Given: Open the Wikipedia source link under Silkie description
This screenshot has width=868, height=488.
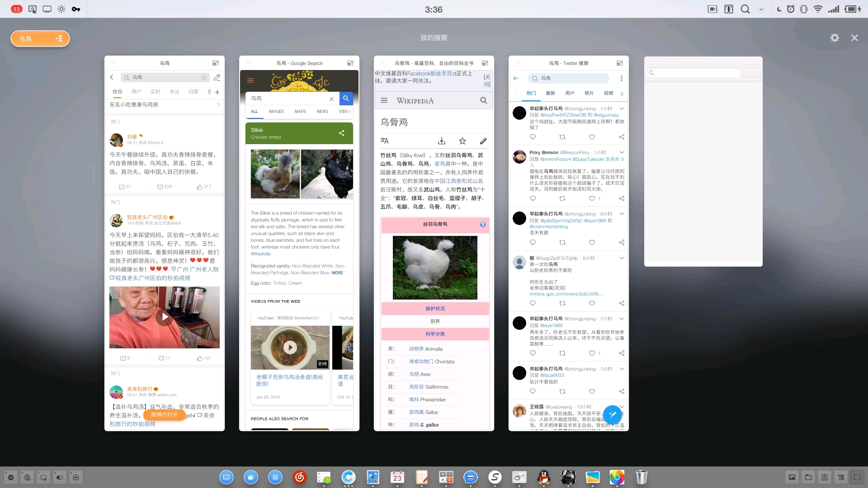Looking at the screenshot, I should click(x=261, y=254).
